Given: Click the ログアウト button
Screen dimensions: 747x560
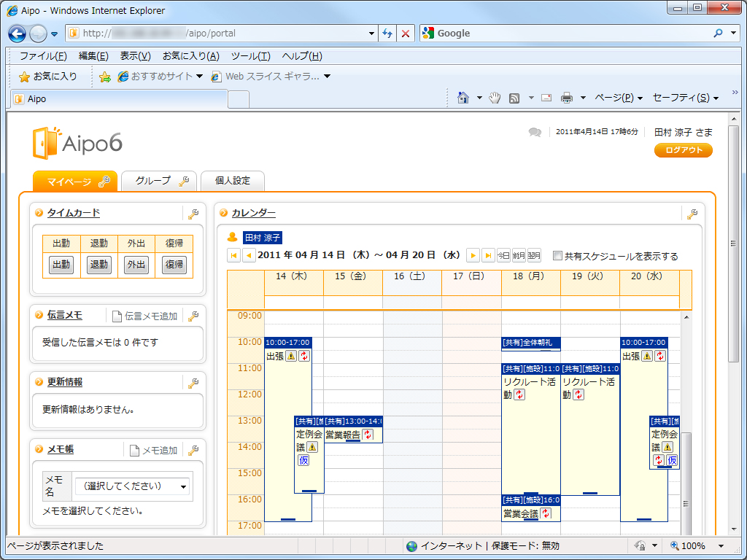Looking at the screenshot, I should pyautogui.click(x=684, y=150).
